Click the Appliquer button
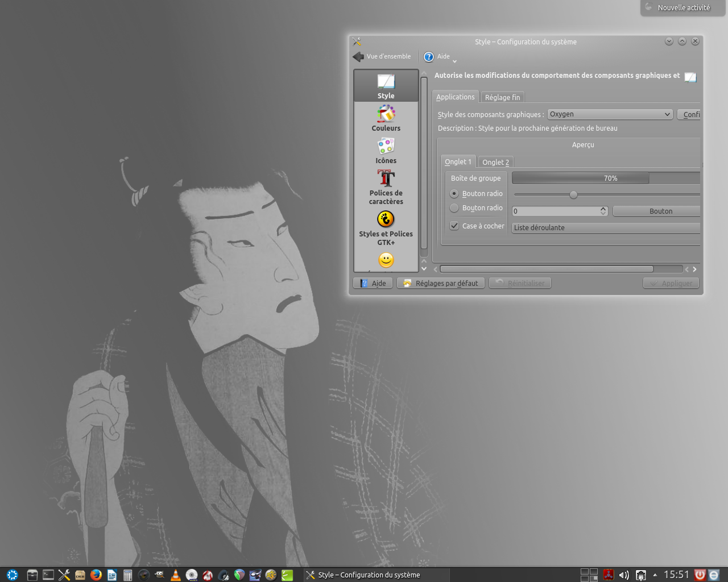 [671, 283]
